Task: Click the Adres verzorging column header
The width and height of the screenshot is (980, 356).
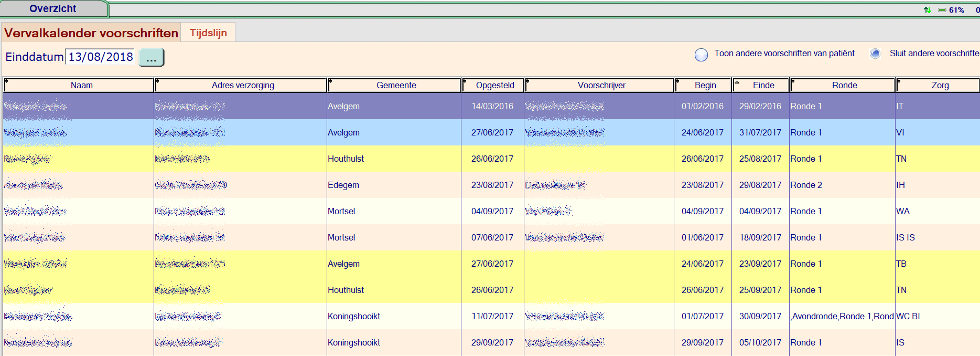Action: click(x=243, y=85)
